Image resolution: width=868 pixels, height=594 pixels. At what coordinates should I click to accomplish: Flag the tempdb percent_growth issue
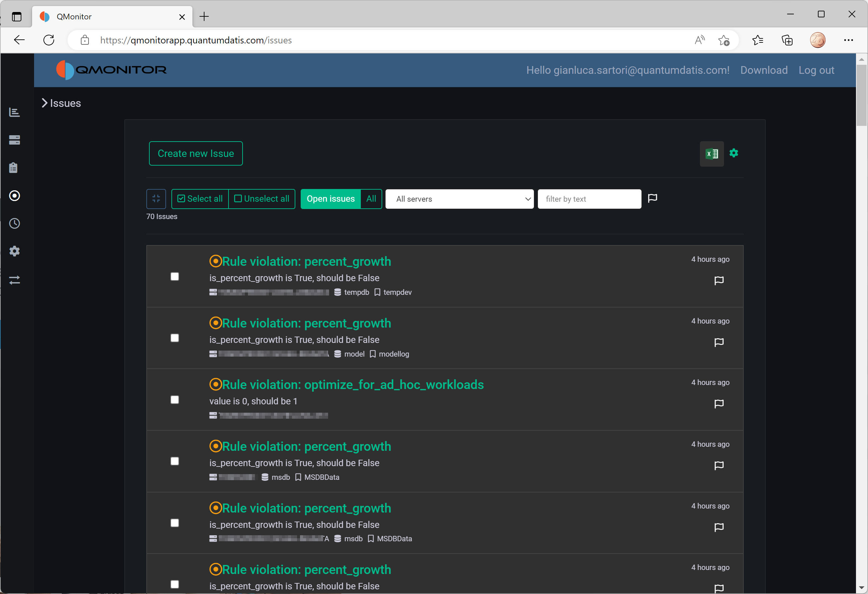[719, 280]
